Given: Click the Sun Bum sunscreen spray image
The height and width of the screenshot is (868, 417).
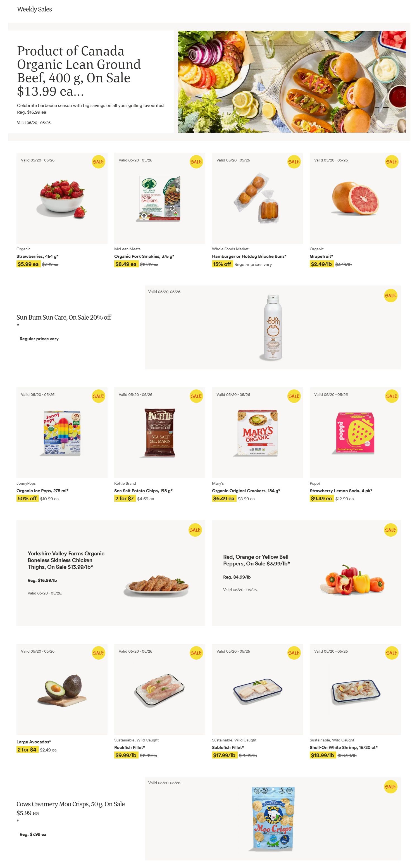Looking at the screenshot, I should (273, 327).
